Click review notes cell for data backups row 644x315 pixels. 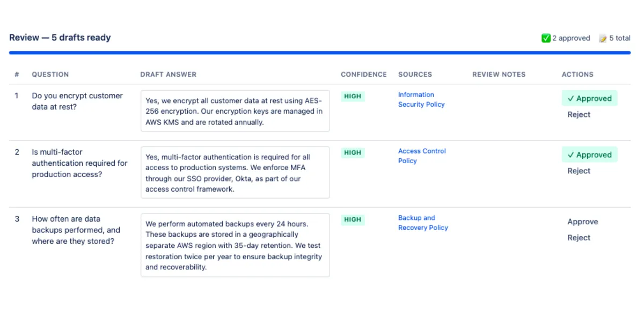[x=511, y=246]
